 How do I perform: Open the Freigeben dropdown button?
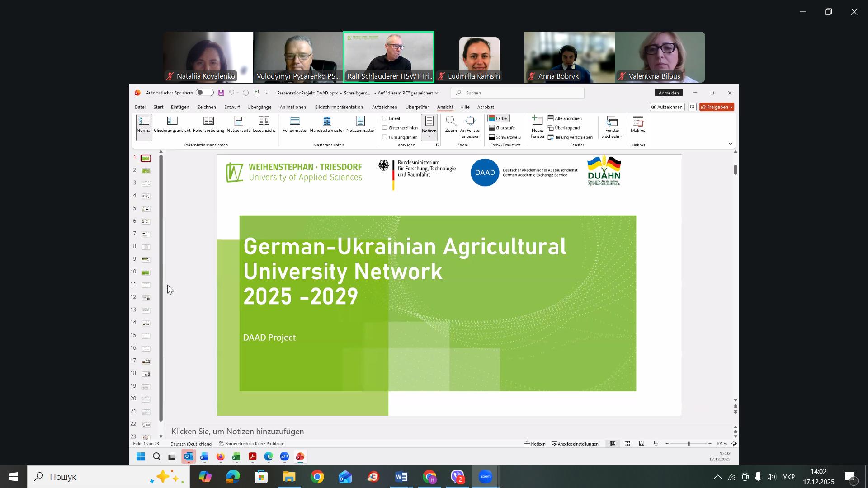point(717,107)
